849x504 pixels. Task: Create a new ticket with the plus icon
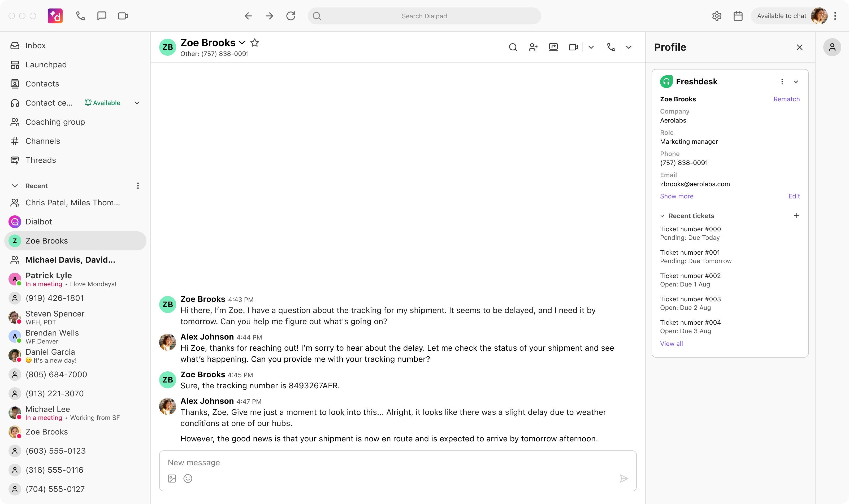pyautogui.click(x=797, y=216)
